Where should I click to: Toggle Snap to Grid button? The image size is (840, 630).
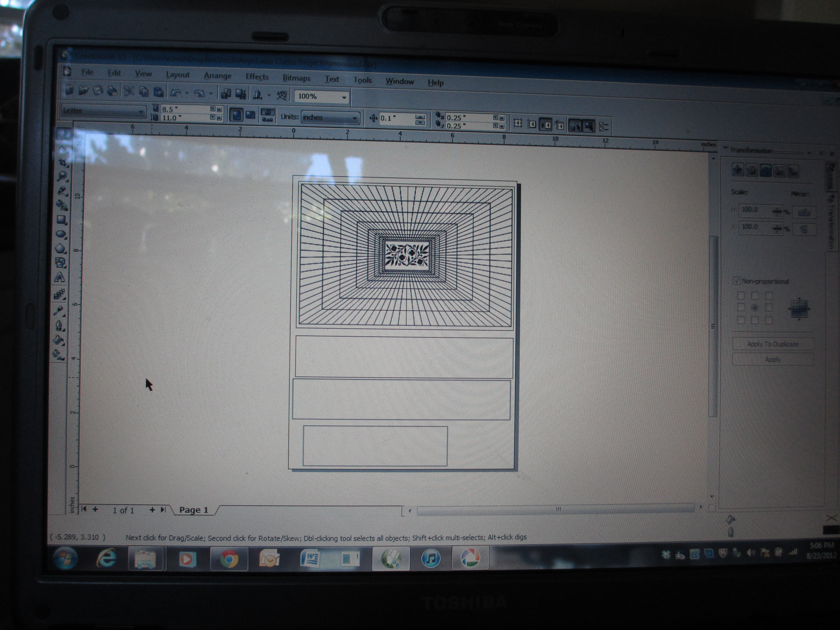click(x=518, y=123)
